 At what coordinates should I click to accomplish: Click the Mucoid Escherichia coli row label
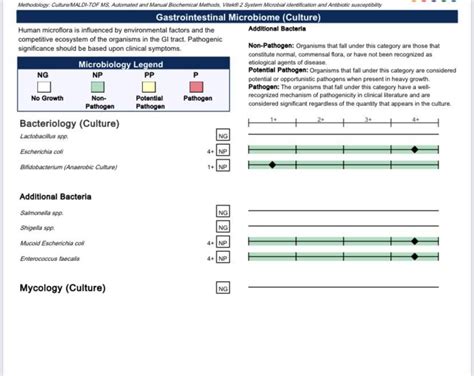52,243
